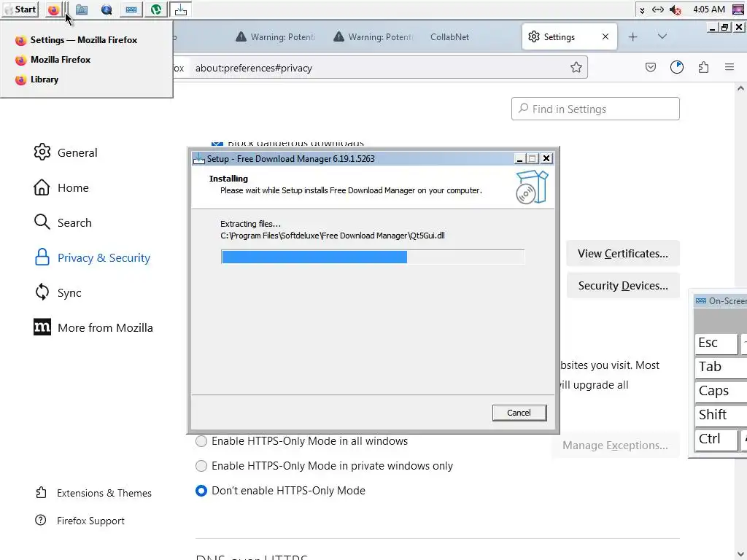This screenshot has height=560, width=747.
Task: Click the Setup title bar installer icon
Action: coord(198,158)
